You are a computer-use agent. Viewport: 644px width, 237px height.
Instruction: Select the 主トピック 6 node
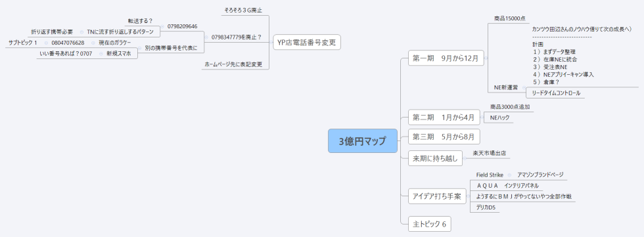click(x=429, y=224)
